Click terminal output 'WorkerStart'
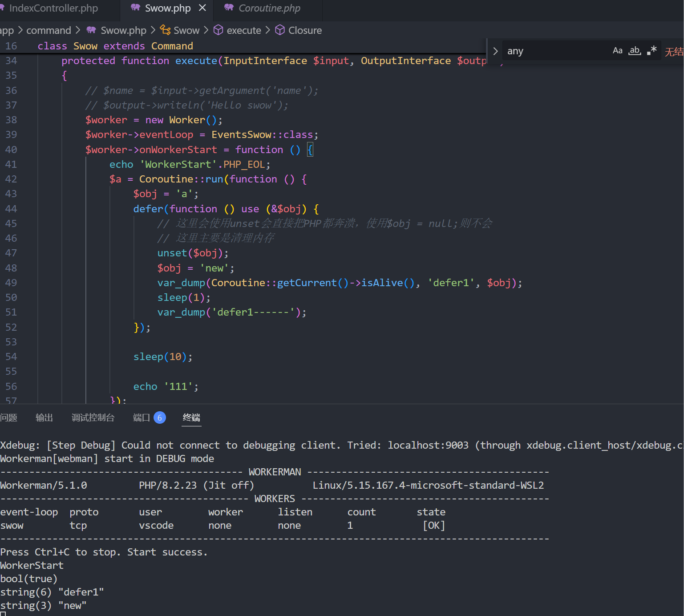Screen dimensions: 684x616 click(x=32, y=566)
